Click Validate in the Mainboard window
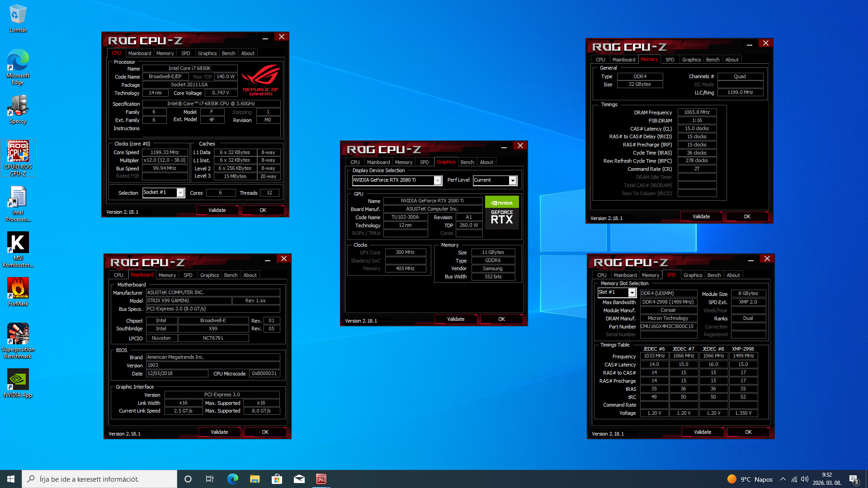 click(x=219, y=432)
